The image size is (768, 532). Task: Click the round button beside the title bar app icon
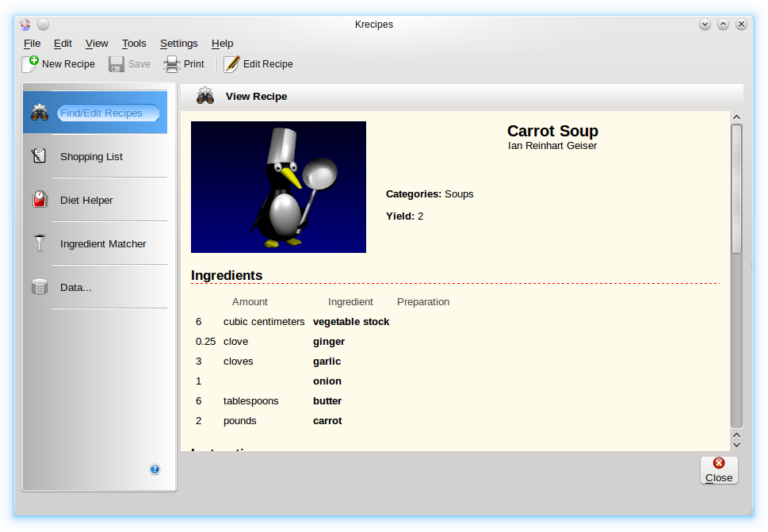pos(43,24)
